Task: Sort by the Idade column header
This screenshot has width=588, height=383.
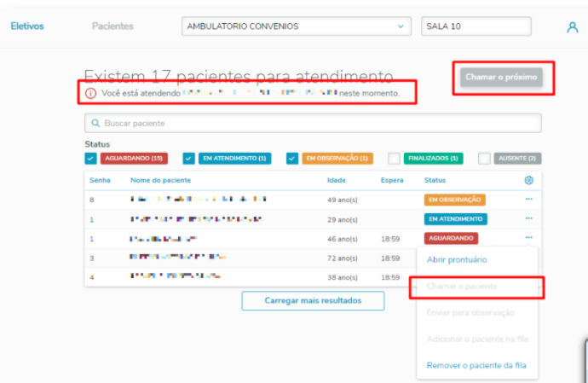Action: click(337, 180)
